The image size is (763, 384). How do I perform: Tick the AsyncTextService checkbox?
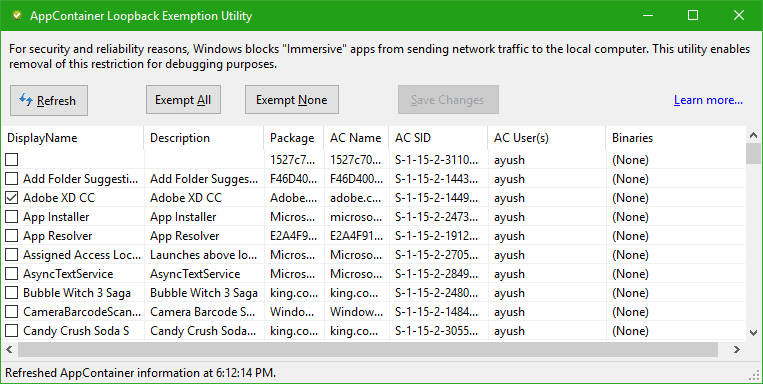[12, 274]
